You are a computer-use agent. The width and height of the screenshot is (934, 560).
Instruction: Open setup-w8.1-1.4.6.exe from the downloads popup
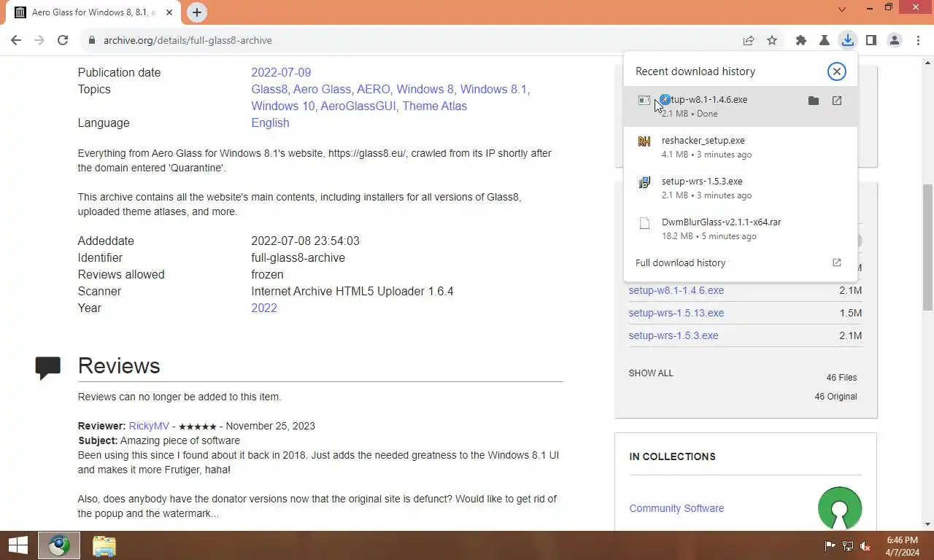click(x=837, y=101)
